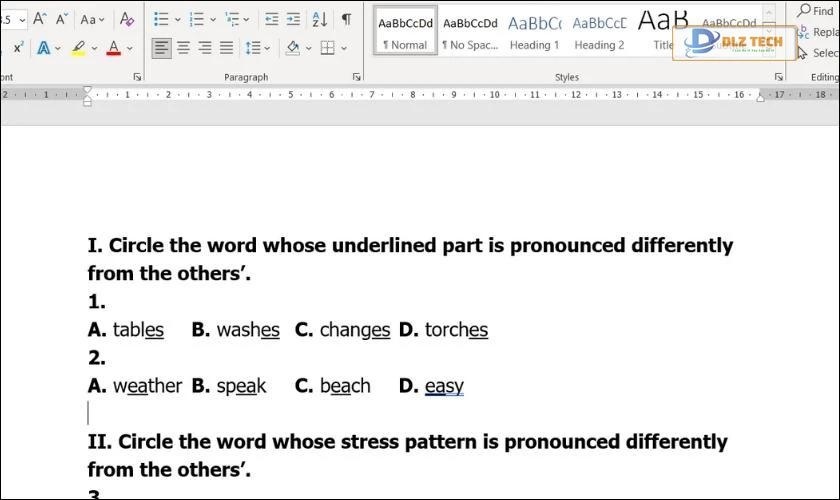This screenshot has width=840, height=500.
Task: Open the Change Case dropdown
Action: tap(92, 19)
